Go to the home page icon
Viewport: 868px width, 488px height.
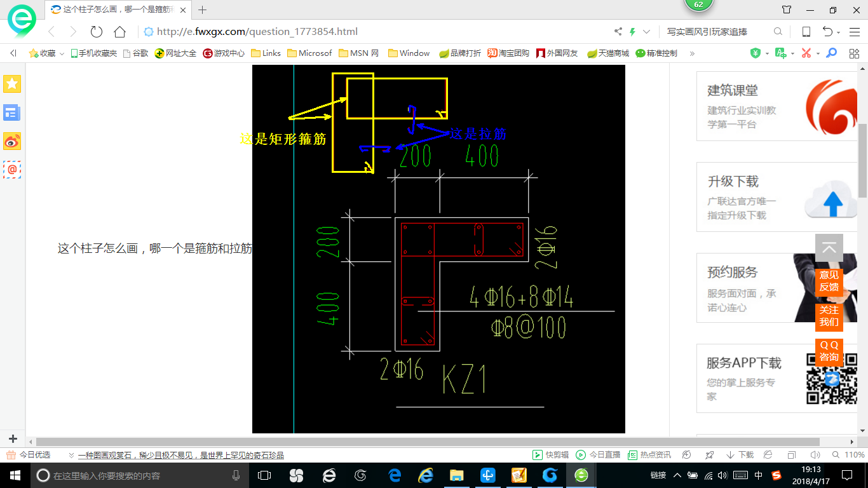(x=119, y=32)
